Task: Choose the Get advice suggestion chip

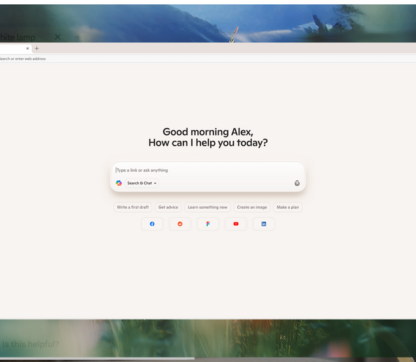Action: tap(168, 207)
